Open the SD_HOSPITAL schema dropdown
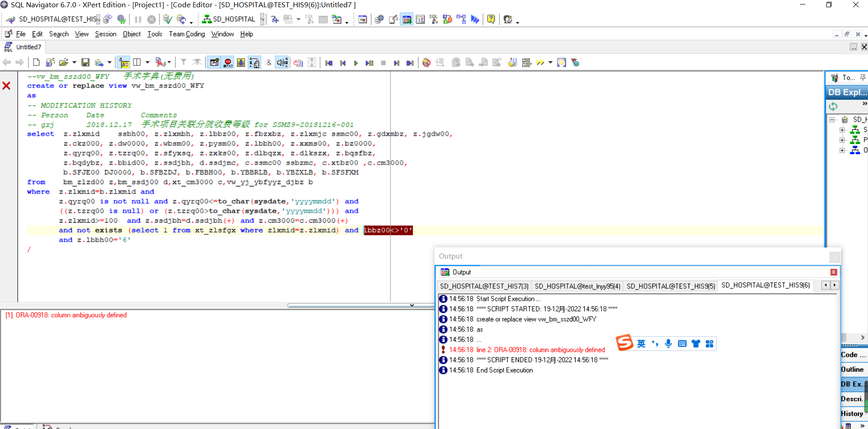Image resolution: width=868 pixels, height=429 pixels. pos(262,19)
